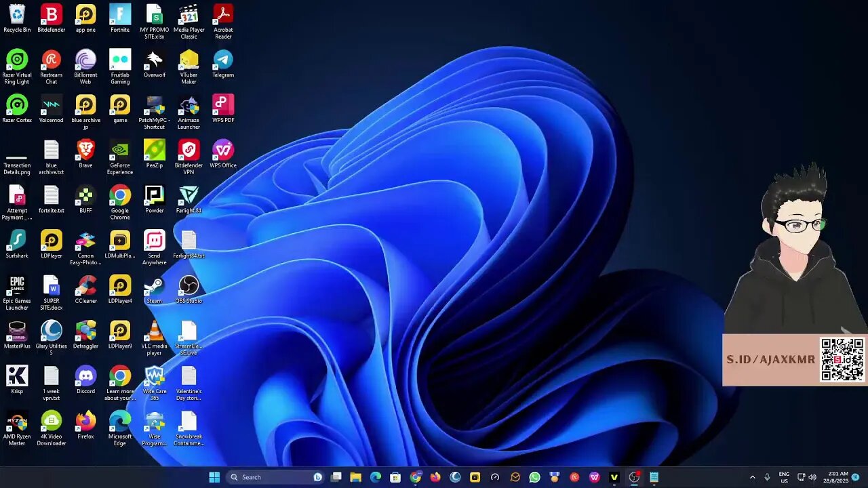Open the ENG US language switcher
The image size is (868, 488).
click(784, 477)
